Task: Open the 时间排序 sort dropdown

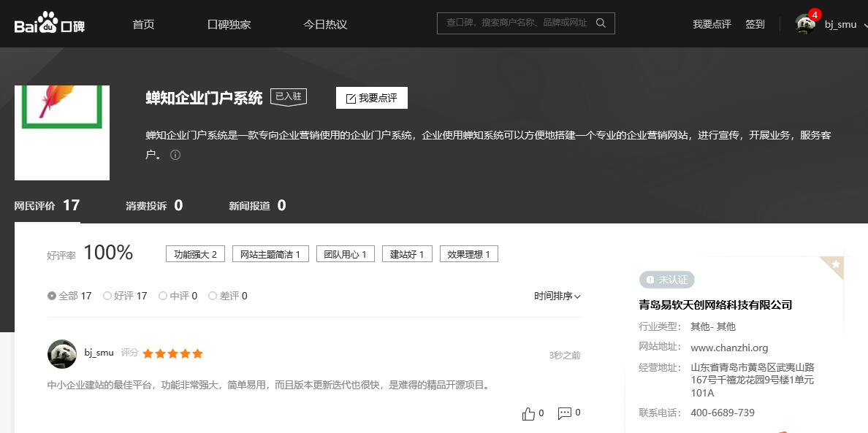Action: pos(557,296)
